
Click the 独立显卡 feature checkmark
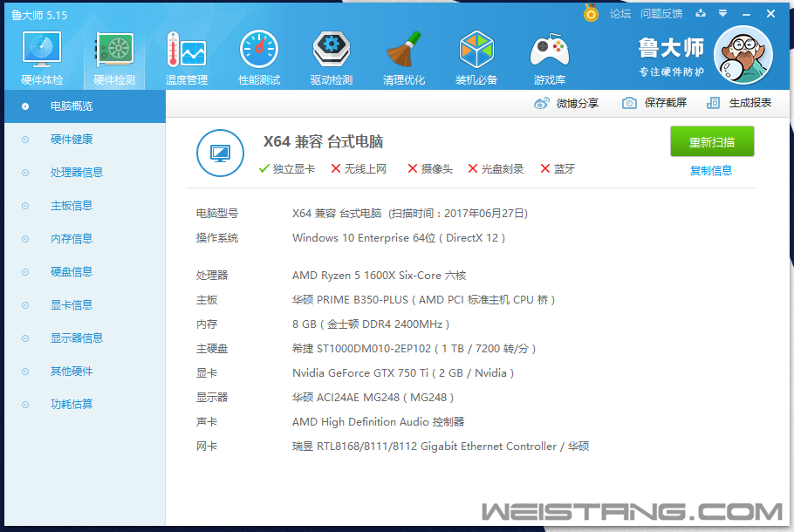[x=264, y=168]
